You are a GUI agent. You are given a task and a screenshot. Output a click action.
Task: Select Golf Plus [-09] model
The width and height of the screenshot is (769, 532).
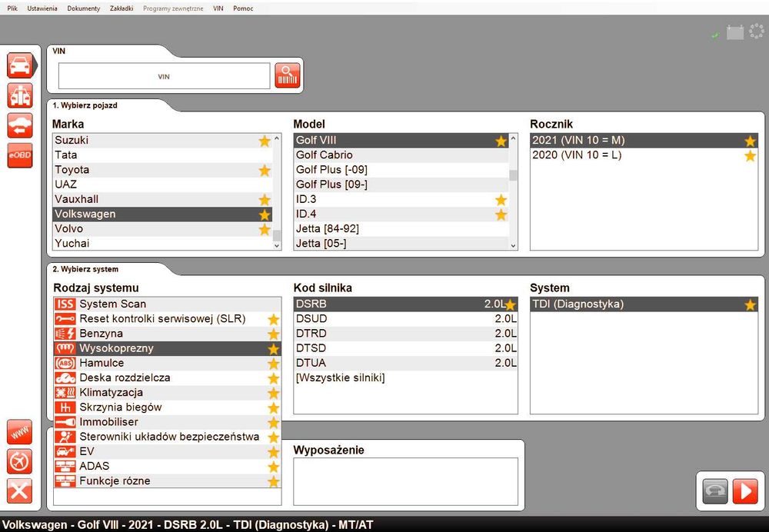click(401, 170)
